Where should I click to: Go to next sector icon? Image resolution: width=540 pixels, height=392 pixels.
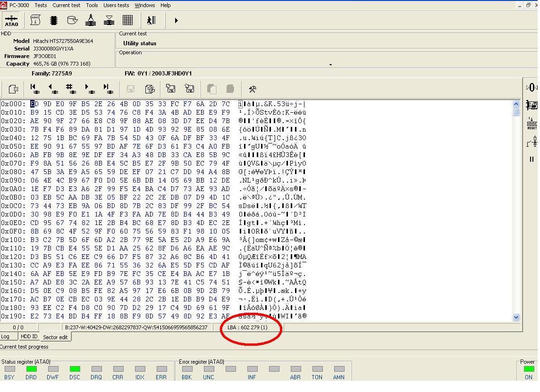pos(90,89)
